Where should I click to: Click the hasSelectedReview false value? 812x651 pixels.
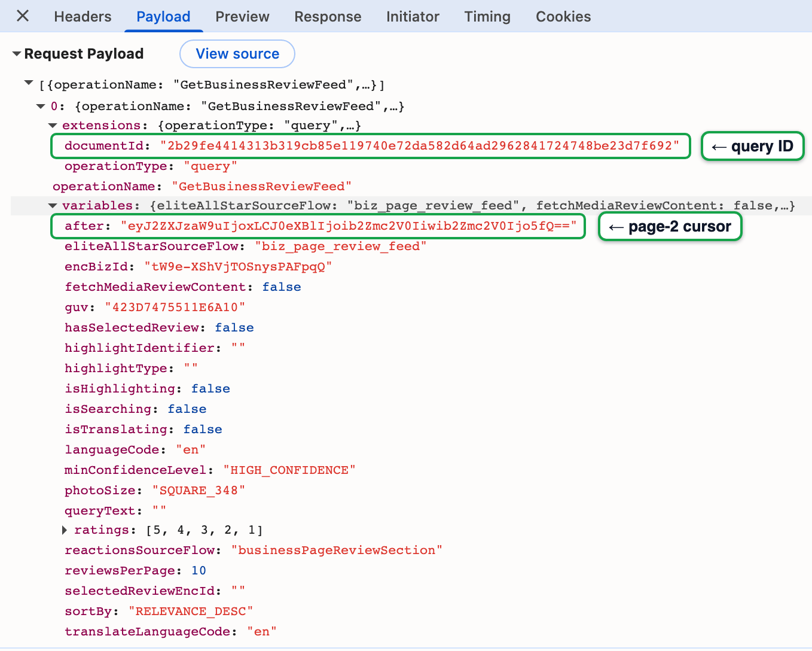(x=234, y=328)
